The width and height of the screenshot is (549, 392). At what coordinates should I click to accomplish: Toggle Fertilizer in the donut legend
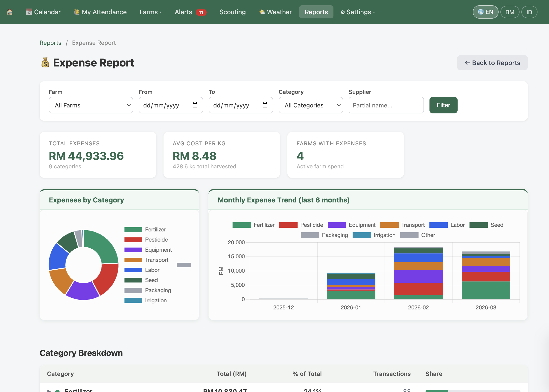145,230
